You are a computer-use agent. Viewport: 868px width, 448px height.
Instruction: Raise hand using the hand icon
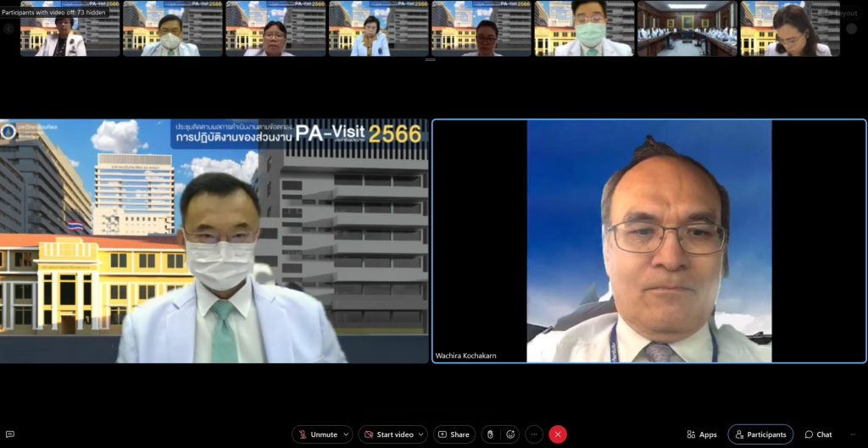pyautogui.click(x=489, y=434)
